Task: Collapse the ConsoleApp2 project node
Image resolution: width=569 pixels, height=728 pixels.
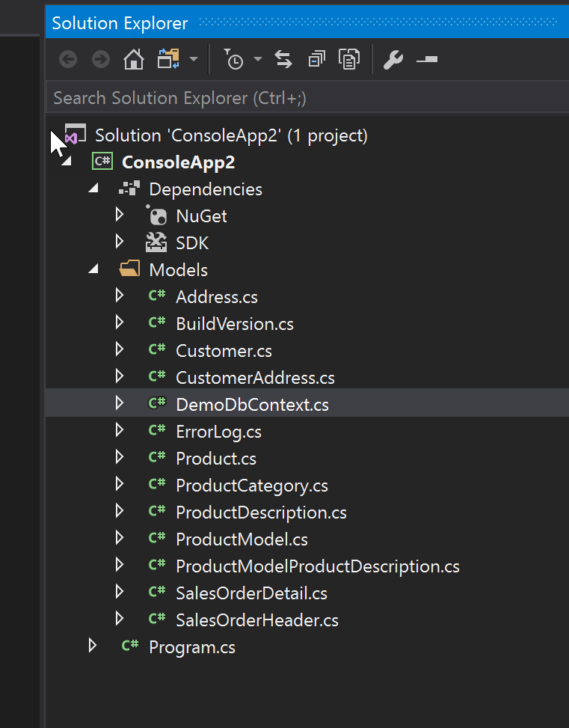Action: pos(67,162)
